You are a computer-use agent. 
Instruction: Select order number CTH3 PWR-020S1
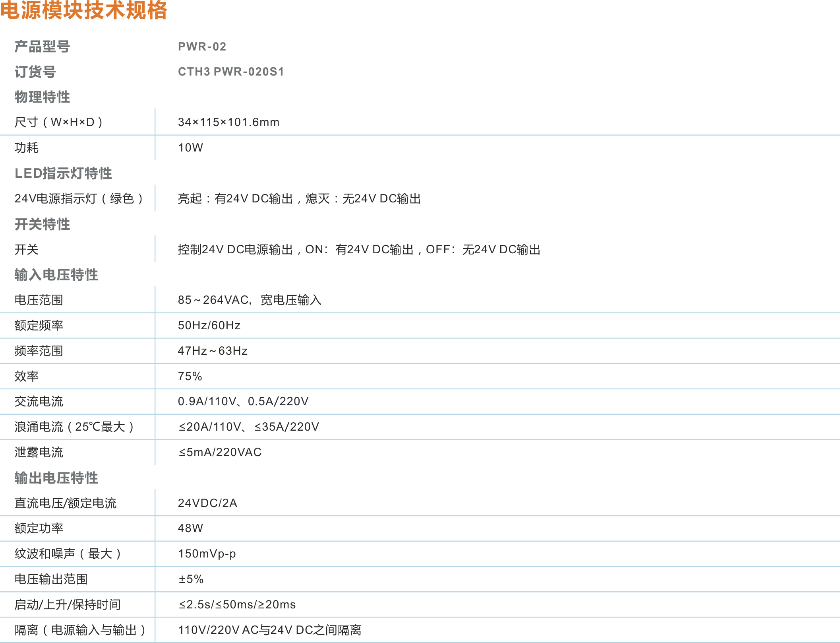coord(231,72)
